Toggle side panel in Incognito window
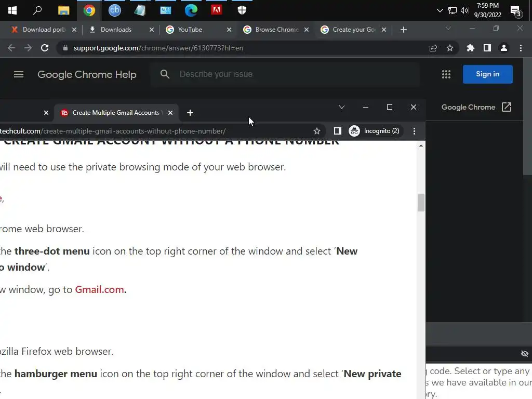Screen dimensions: 532x399 coord(337,131)
